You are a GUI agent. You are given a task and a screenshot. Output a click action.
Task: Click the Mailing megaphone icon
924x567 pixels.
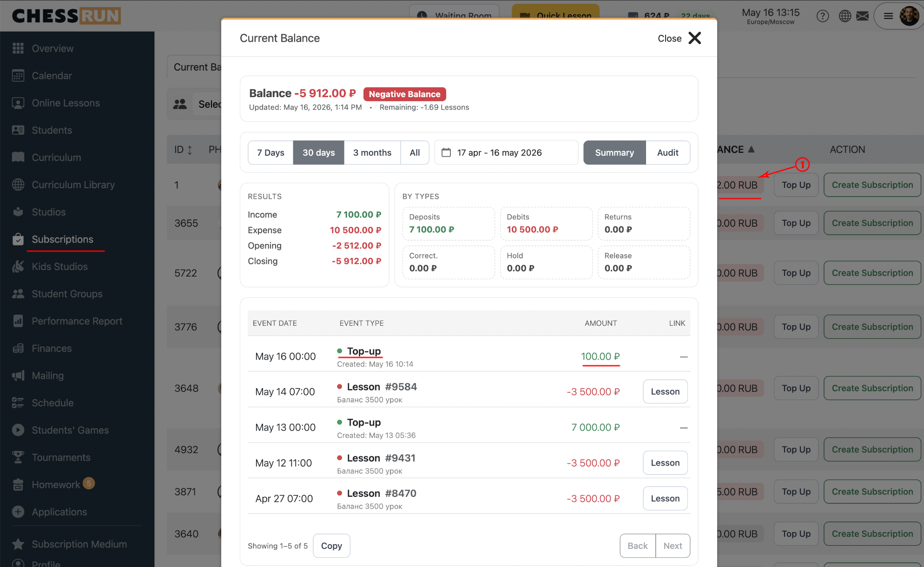[18, 376]
